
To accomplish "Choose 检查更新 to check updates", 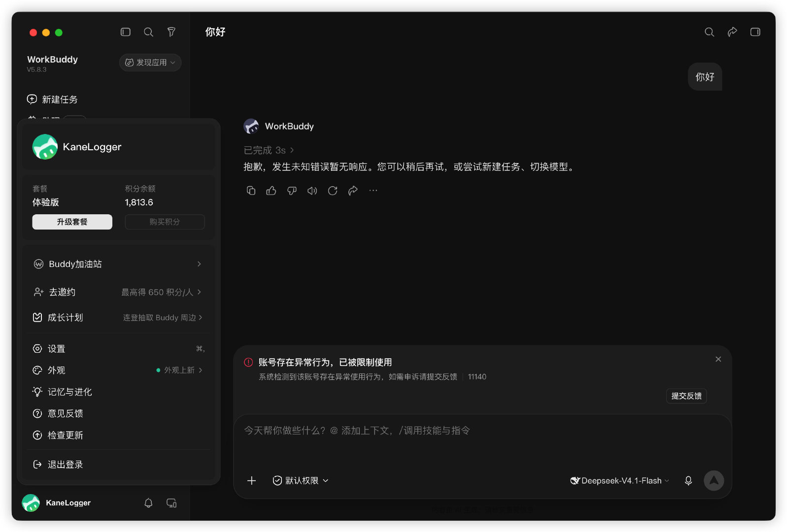I will click(x=118, y=435).
